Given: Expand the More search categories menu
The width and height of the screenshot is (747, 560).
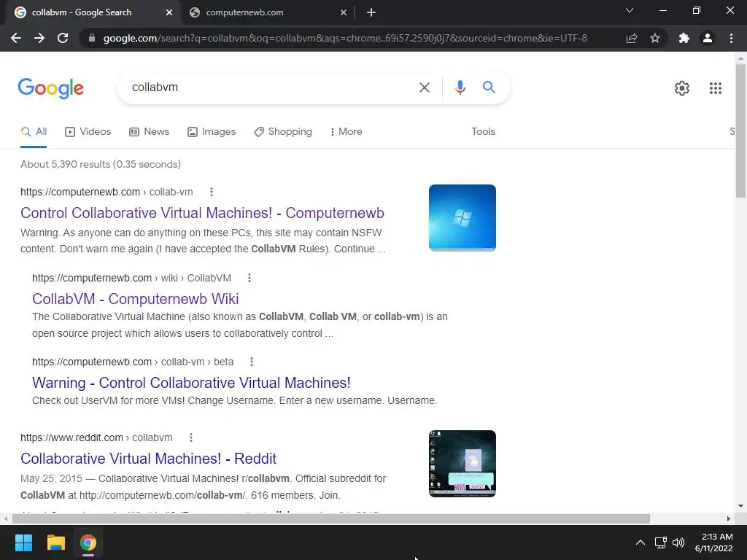Looking at the screenshot, I should click(346, 132).
